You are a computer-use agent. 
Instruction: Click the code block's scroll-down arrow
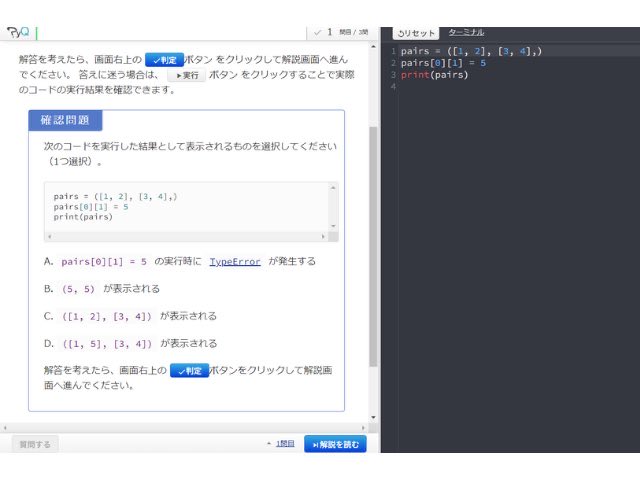[x=333, y=226]
